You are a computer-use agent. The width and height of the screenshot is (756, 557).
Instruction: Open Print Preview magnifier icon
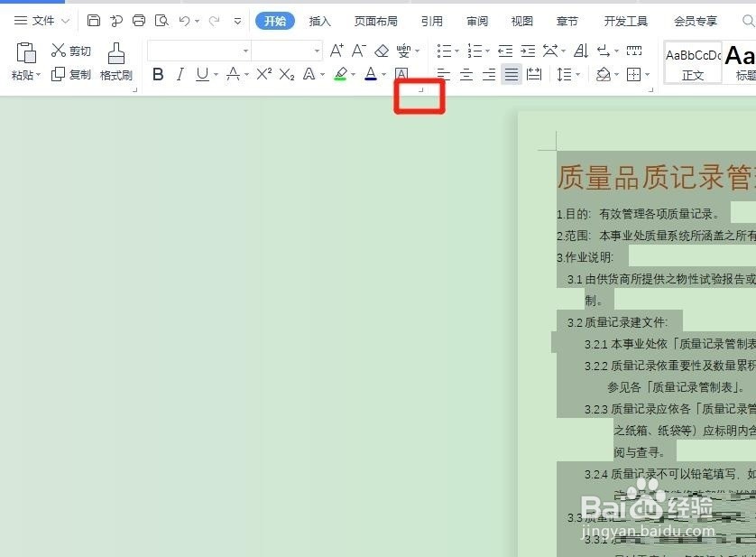(x=161, y=21)
